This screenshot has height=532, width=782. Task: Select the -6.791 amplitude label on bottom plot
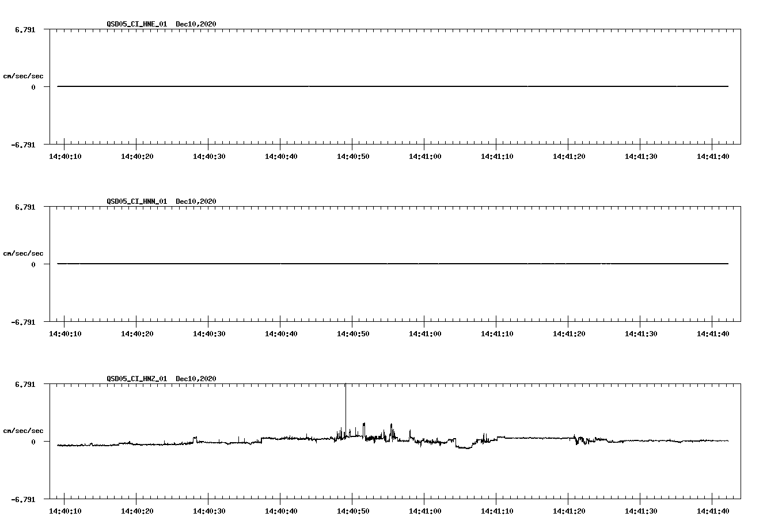22,499
